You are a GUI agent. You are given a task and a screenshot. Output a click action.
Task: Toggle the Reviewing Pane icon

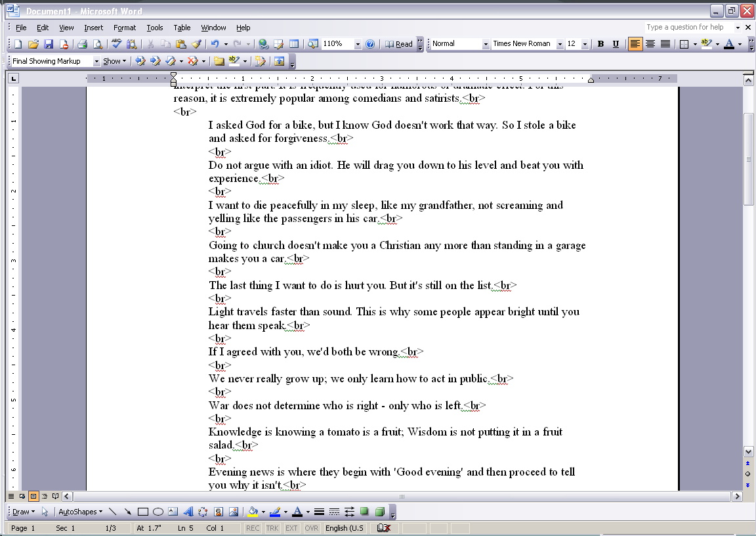coord(279,61)
